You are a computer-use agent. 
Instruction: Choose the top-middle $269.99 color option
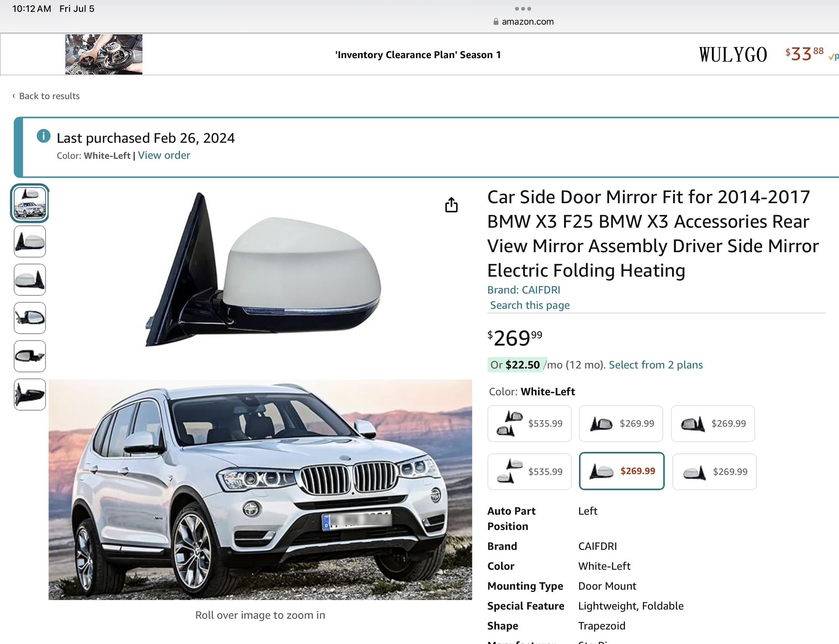[x=621, y=423]
